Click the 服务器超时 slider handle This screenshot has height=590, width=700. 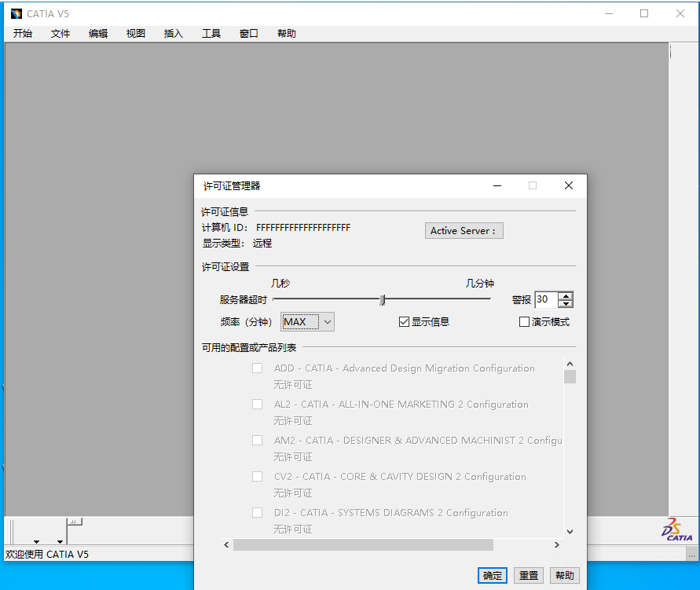point(382,300)
